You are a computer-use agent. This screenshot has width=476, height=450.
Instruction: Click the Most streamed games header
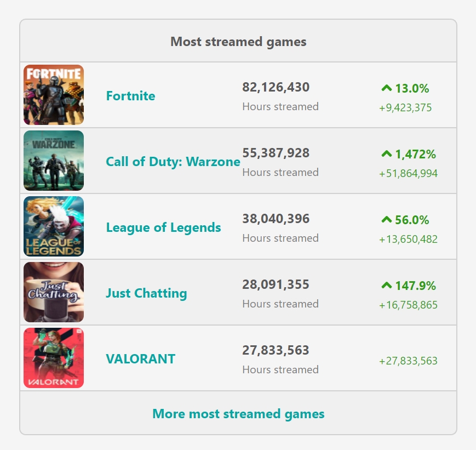pos(238,42)
